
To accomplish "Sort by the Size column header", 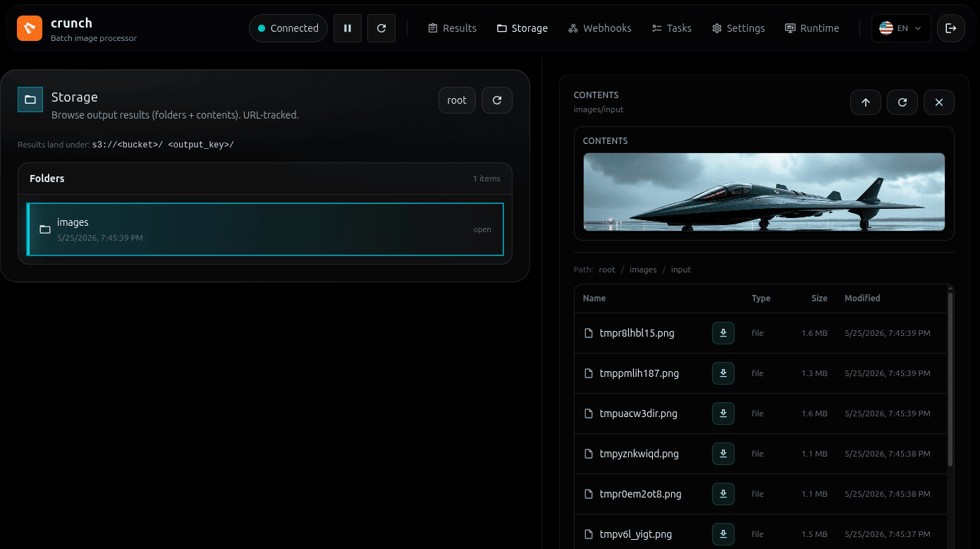I will [819, 298].
